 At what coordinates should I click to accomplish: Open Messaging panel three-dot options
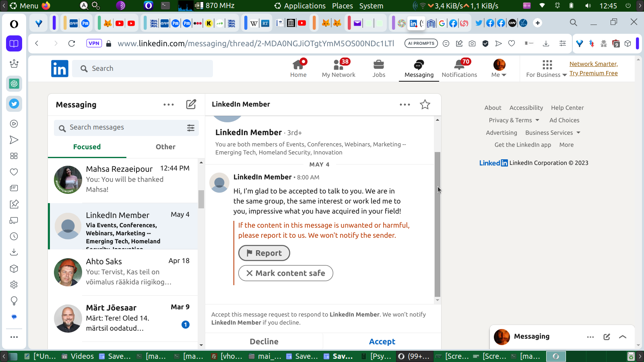pyautogui.click(x=169, y=105)
